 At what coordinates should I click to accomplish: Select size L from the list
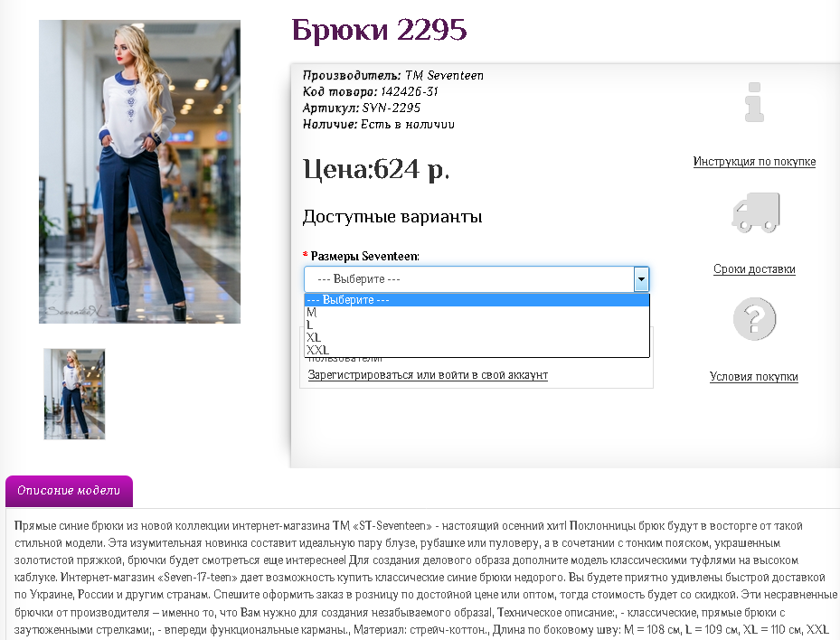point(477,325)
